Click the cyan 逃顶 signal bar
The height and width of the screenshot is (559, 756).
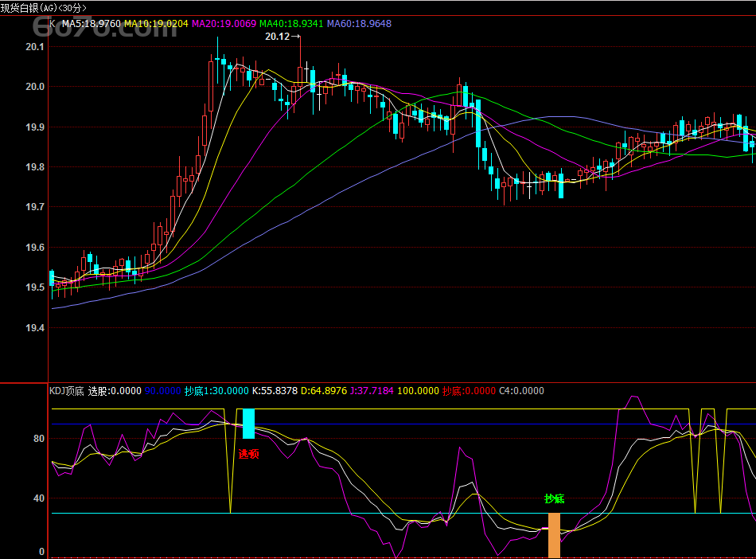(x=248, y=424)
